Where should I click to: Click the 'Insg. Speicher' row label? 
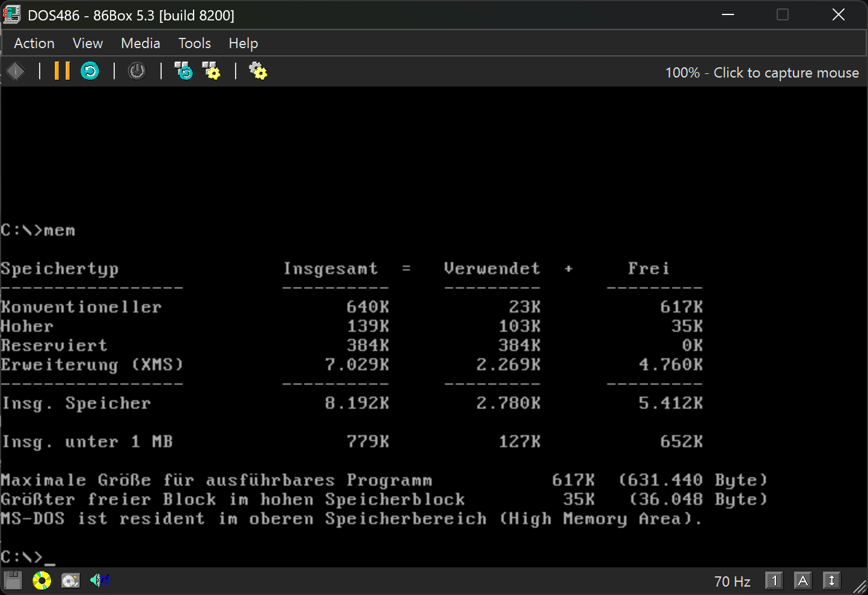[76, 403]
